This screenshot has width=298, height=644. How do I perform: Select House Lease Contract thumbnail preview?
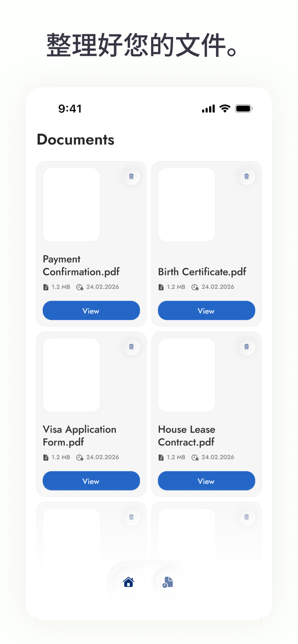pyautogui.click(x=186, y=375)
